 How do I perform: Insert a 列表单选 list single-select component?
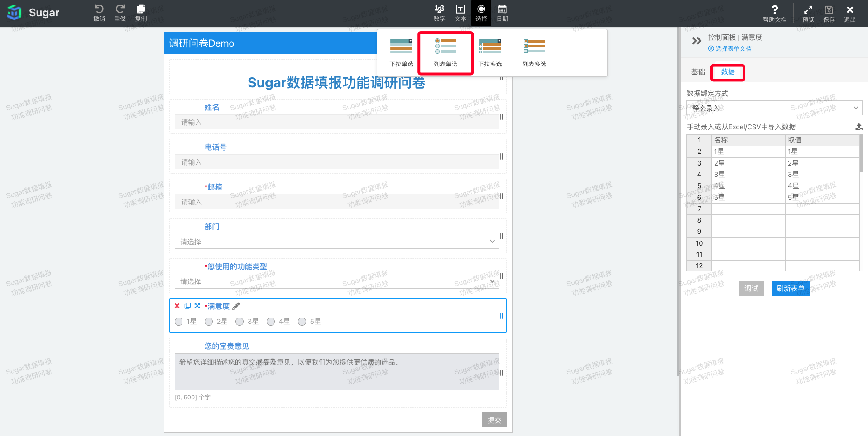pyautogui.click(x=446, y=53)
